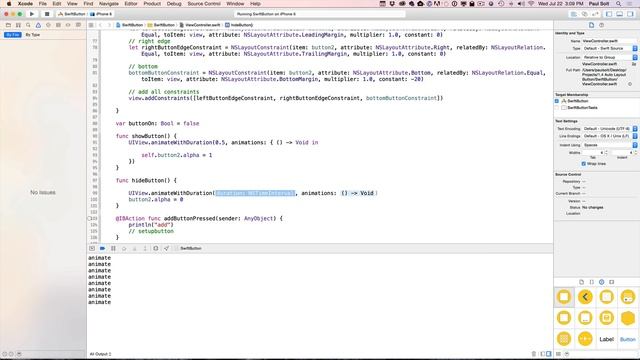
Task: Open the All Output selector
Action: 100,354
